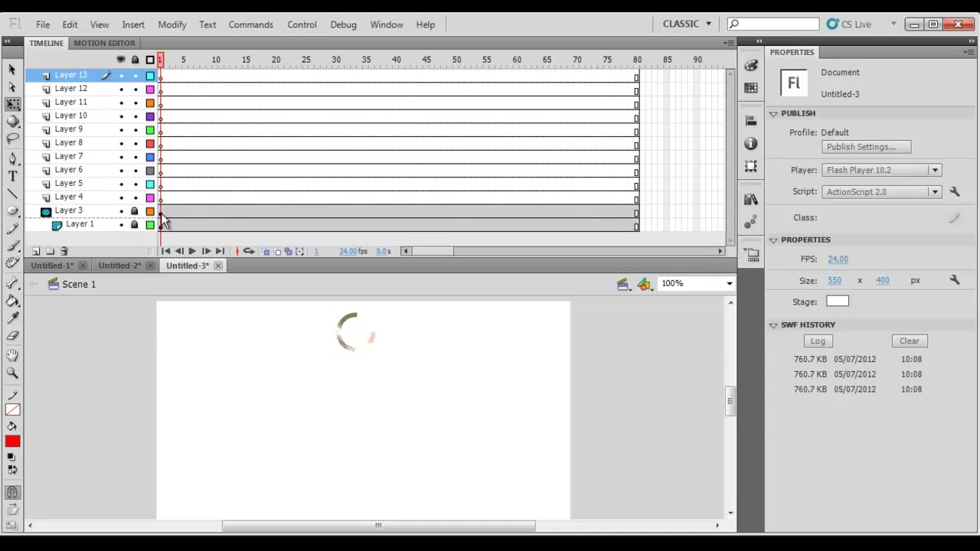Viewport: 980px width, 551px height.
Task: Toggle visibility of Layer 9
Action: (x=121, y=130)
